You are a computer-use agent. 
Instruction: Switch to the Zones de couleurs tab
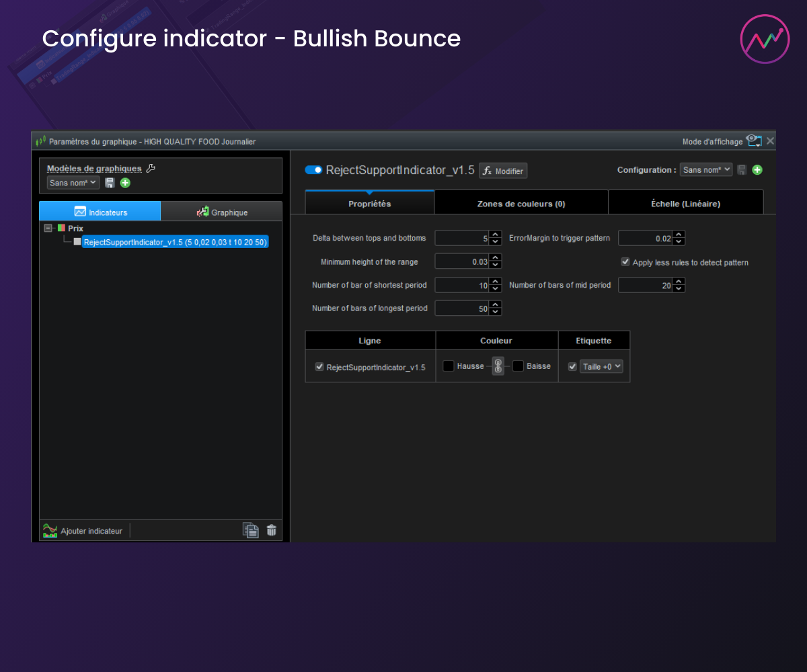pyautogui.click(x=521, y=204)
